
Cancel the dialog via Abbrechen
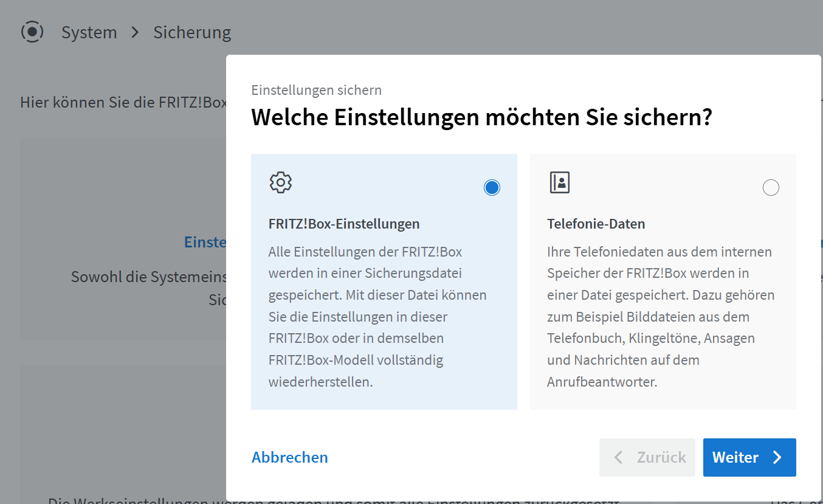(290, 457)
